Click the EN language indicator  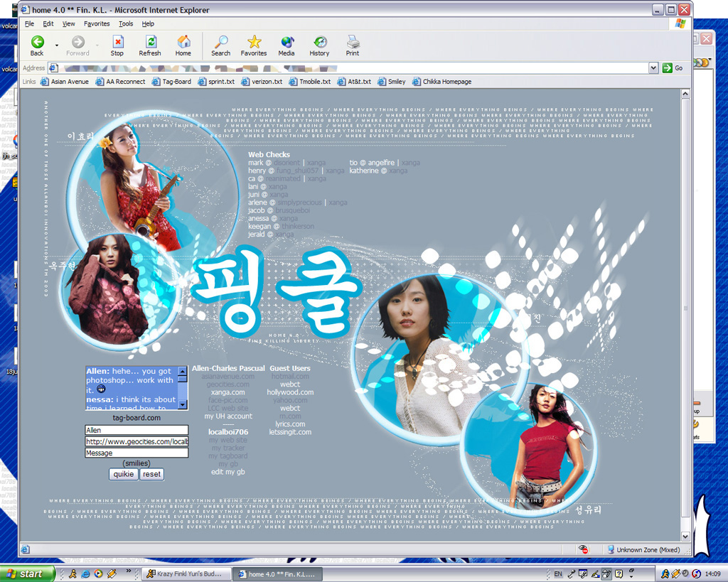click(557, 574)
